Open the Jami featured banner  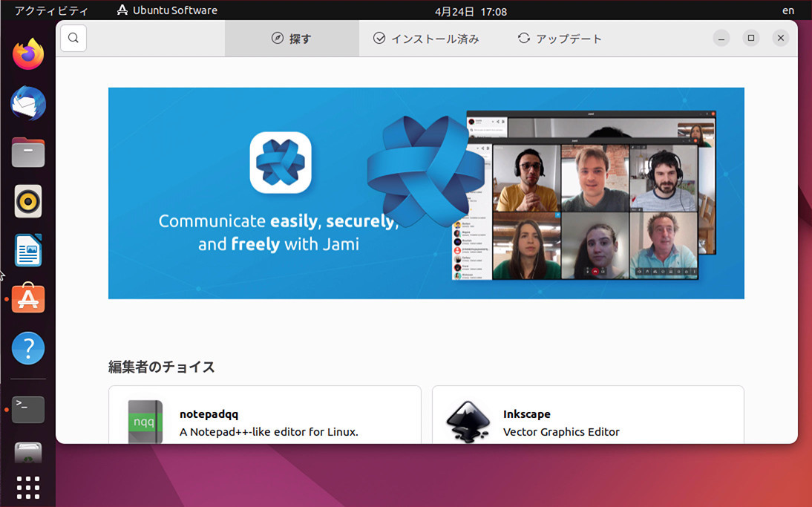tap(426, 193)
